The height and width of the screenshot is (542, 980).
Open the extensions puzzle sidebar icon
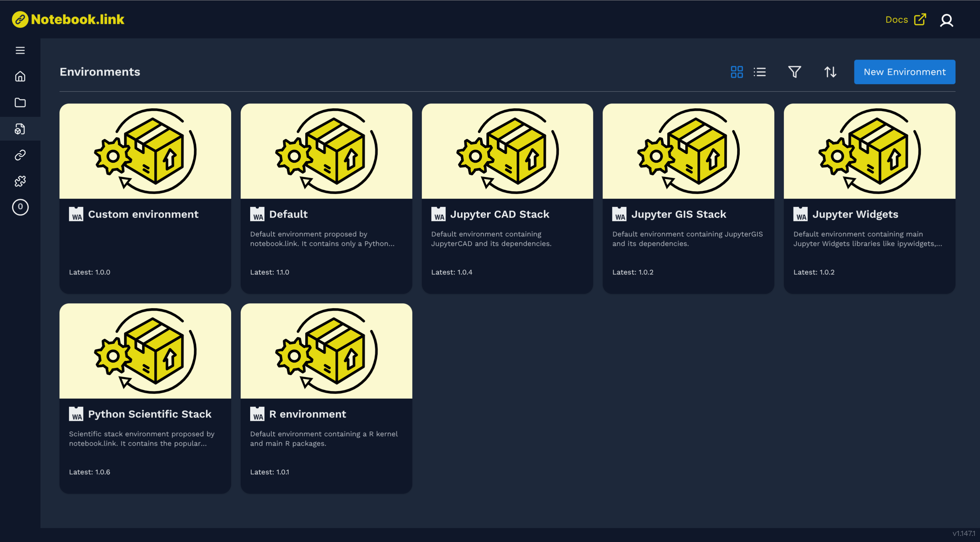click(x=20, y=181)
